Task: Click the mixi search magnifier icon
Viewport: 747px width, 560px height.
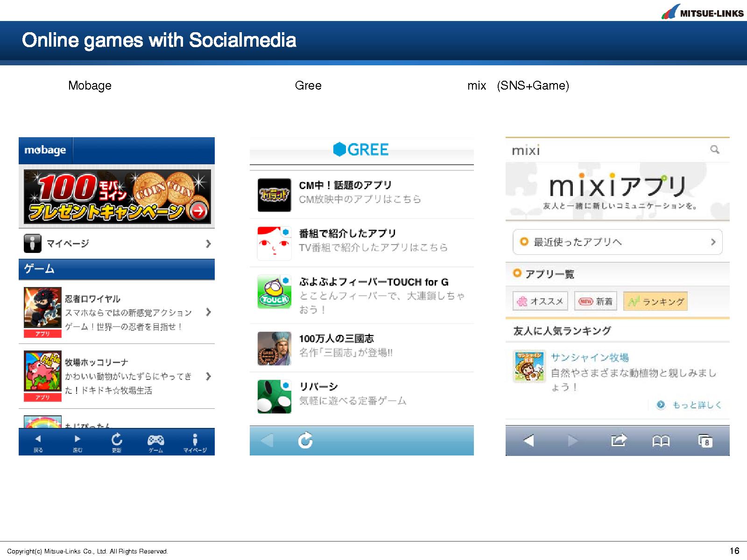Action: [x=715, y=149]
